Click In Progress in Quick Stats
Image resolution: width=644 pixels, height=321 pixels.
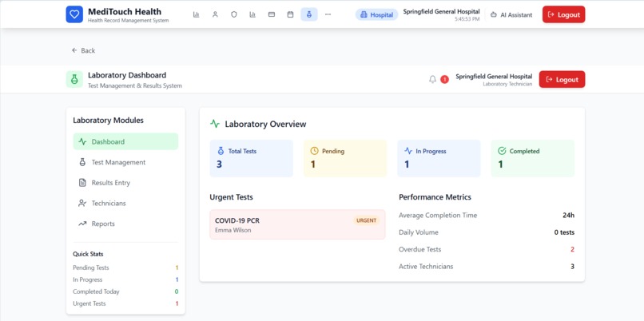click(125, 279)
